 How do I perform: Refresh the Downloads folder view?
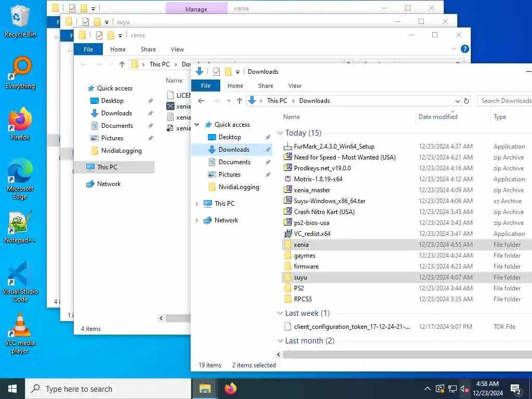pos(467,101)
